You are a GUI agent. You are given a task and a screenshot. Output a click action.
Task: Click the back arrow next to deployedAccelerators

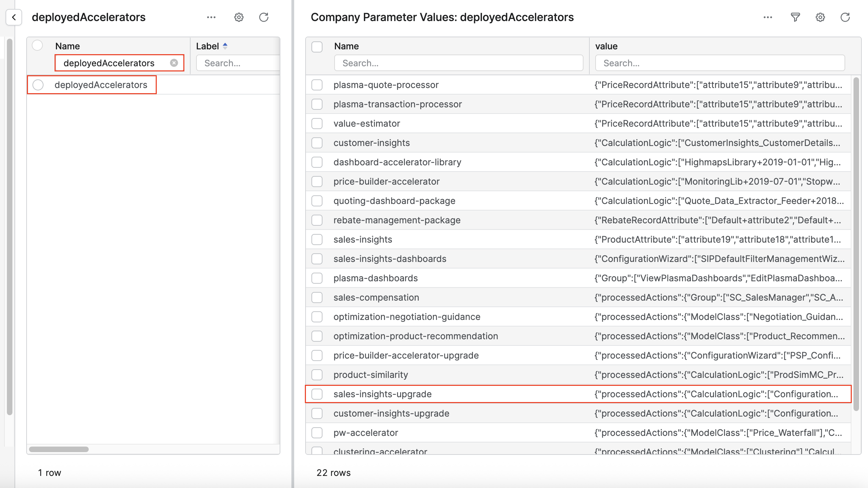14,17
